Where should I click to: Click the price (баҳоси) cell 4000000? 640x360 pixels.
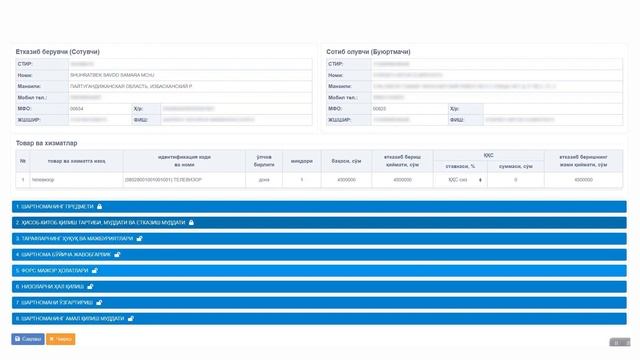click(347, 180)
